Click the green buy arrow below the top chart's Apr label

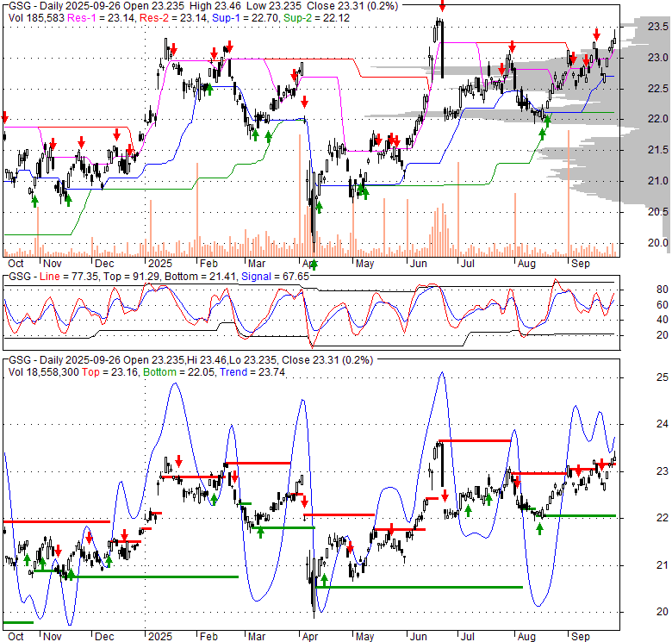tap(314, 265)
